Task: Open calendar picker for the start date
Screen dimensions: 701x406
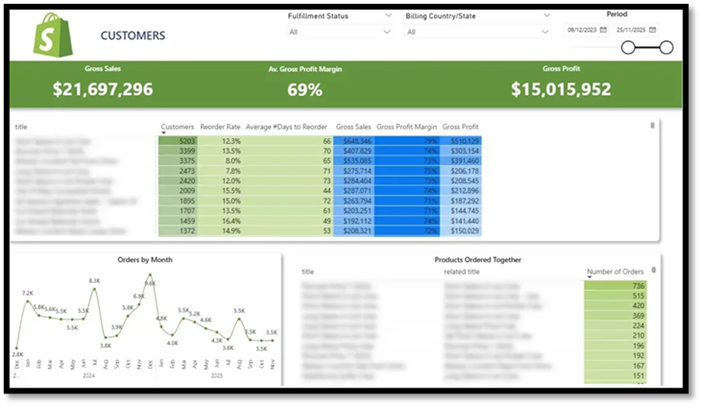Action: pyautogui.click(x=603, y=30)
